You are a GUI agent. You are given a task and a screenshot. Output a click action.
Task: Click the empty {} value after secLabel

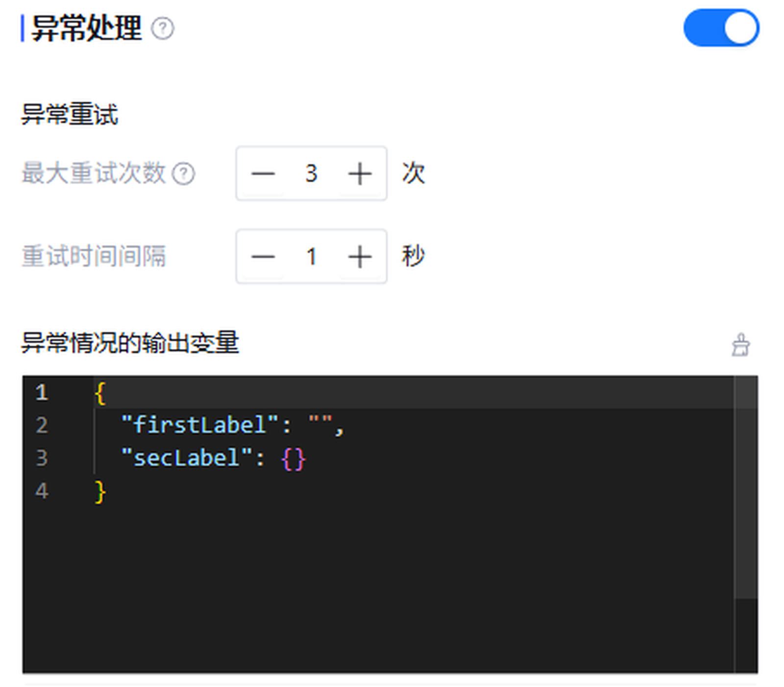tap(294, 459)
